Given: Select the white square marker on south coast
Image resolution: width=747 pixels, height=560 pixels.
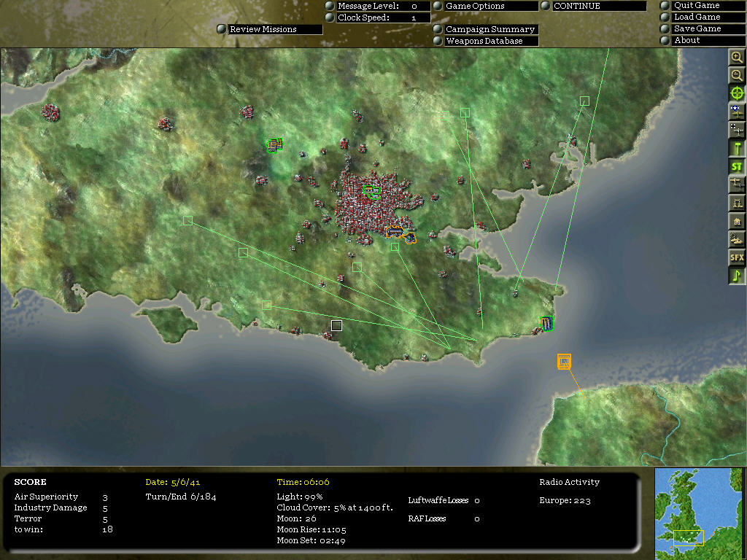Looking at the screenshot, I should [x=336, y=326].
